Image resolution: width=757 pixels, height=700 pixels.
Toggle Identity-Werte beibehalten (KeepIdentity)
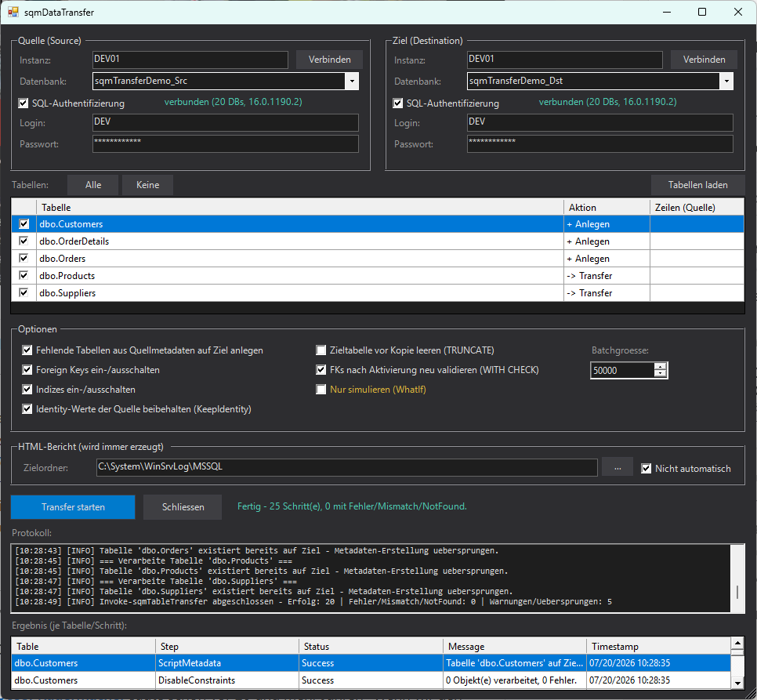click(27, 409)
